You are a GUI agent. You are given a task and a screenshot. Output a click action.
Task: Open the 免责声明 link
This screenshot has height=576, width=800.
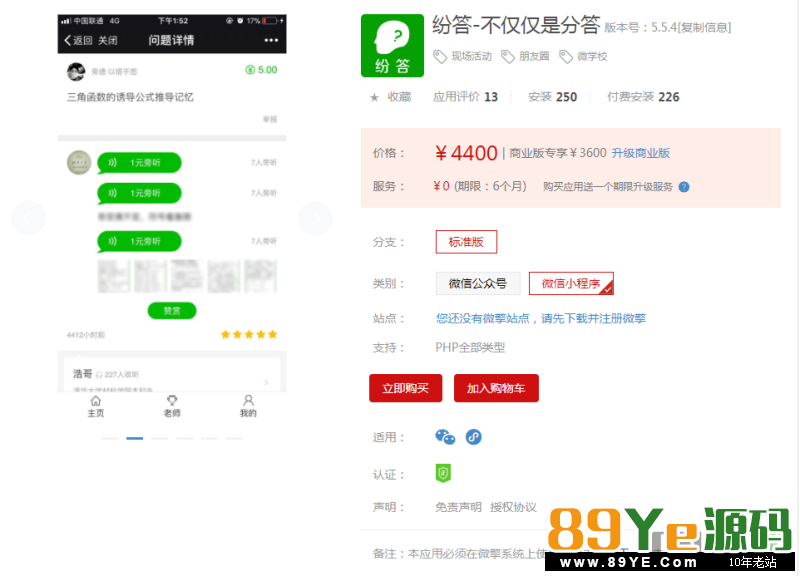click(458, 507)
